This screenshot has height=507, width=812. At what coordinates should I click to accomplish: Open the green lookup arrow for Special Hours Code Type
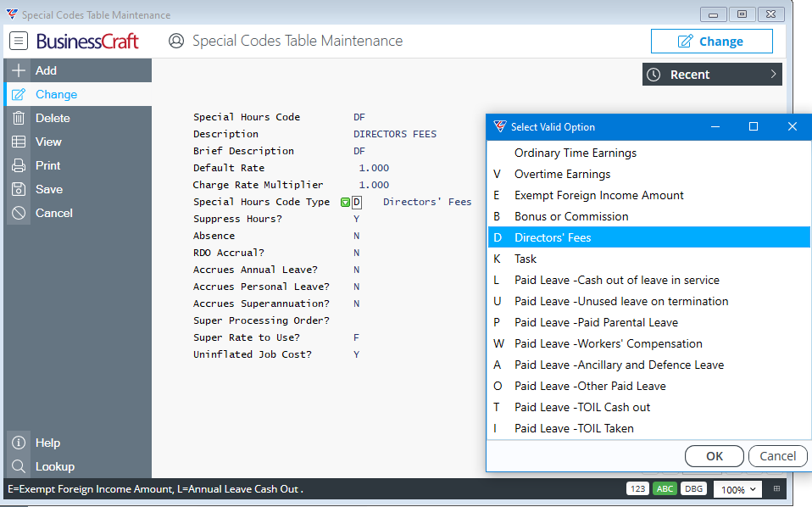pyautogui.click(x=346, y=202)
